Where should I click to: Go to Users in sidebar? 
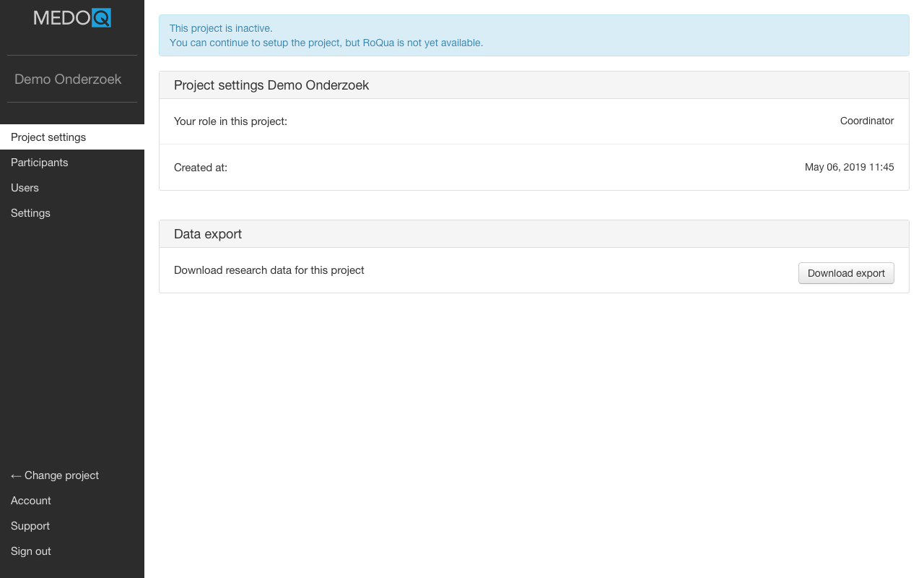(x=25, y=188)
